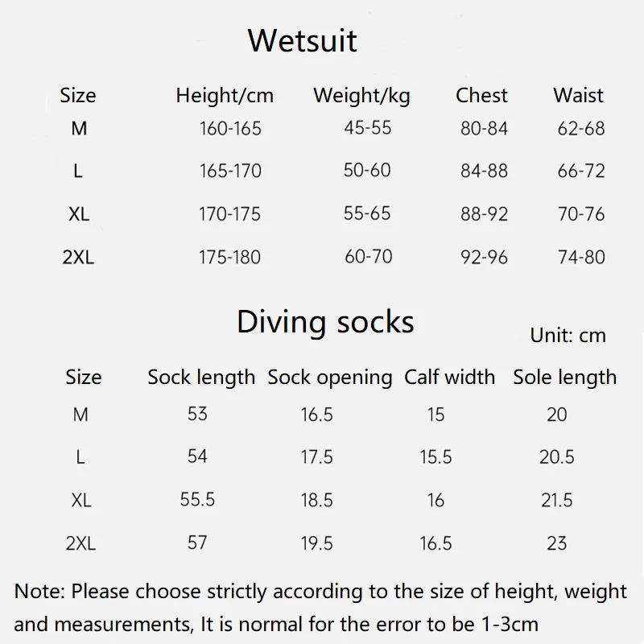The height and width of the screenshot is (644, 644).
Task: Click the 55.5 sock length value
Action: 197,500
